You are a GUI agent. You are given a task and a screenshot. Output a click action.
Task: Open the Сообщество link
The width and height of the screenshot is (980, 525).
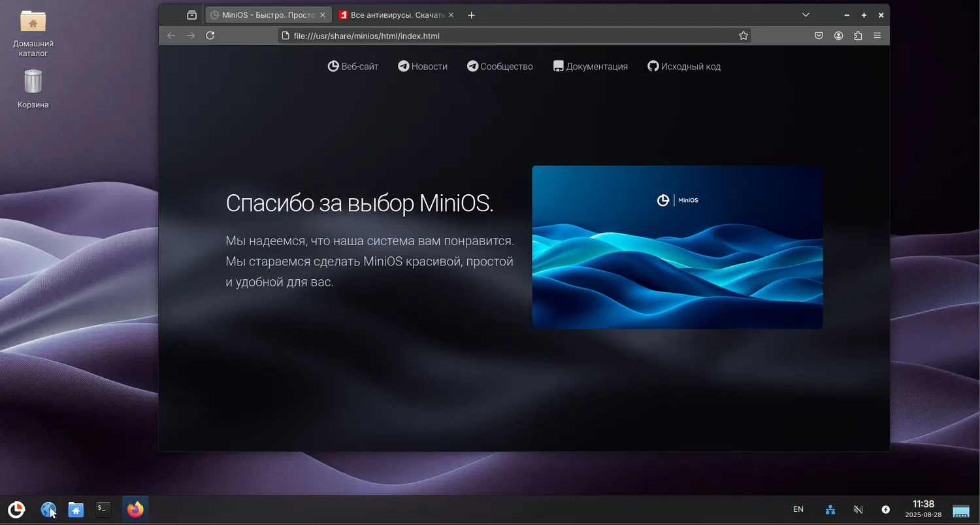(500, 66)
